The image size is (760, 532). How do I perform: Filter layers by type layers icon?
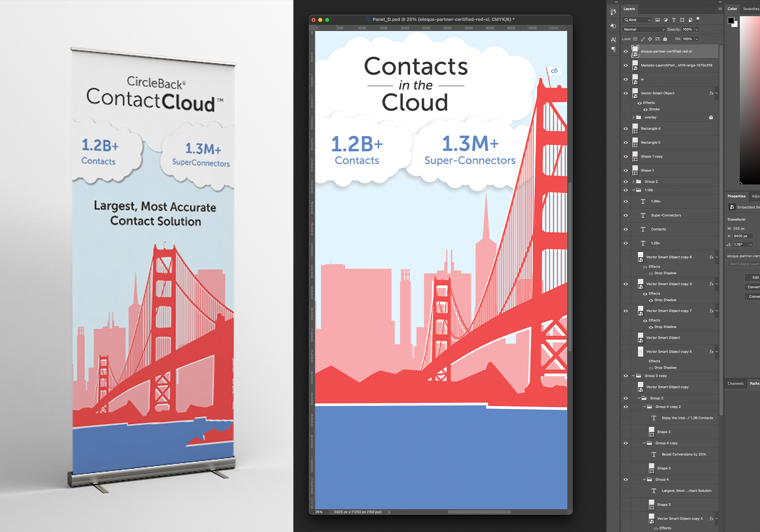point(674,20)
